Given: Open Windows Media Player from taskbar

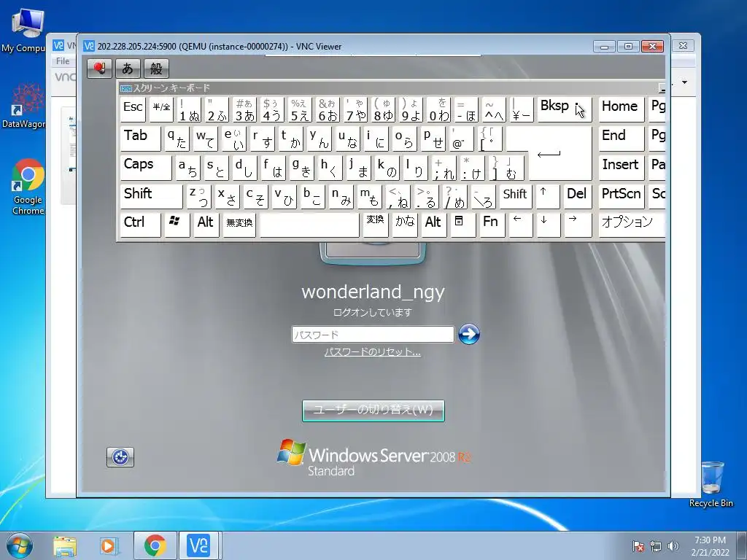Looking at the screenshot, I should (x=109, y=545).
